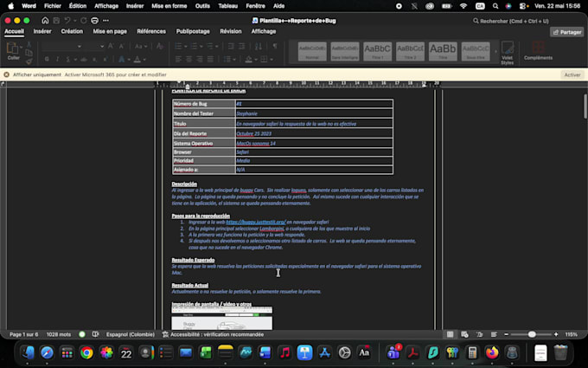Screen dimensions: 588x368
Task: Switch to web layout view in status bar
Action: coord(464,334)
